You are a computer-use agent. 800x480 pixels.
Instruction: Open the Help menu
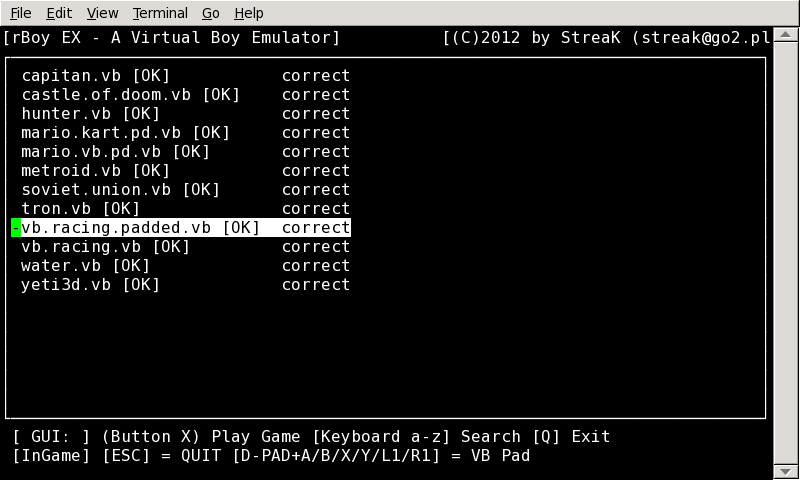[x=248, y=13]
